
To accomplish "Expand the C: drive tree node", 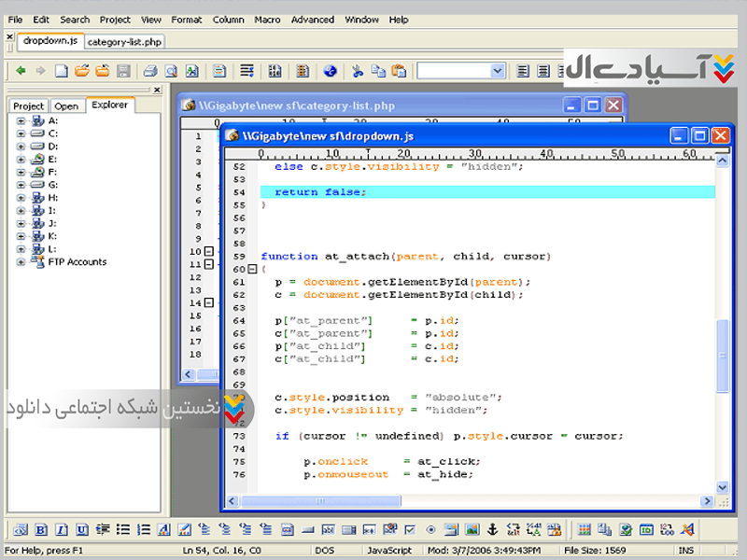I will coord(21,133).
